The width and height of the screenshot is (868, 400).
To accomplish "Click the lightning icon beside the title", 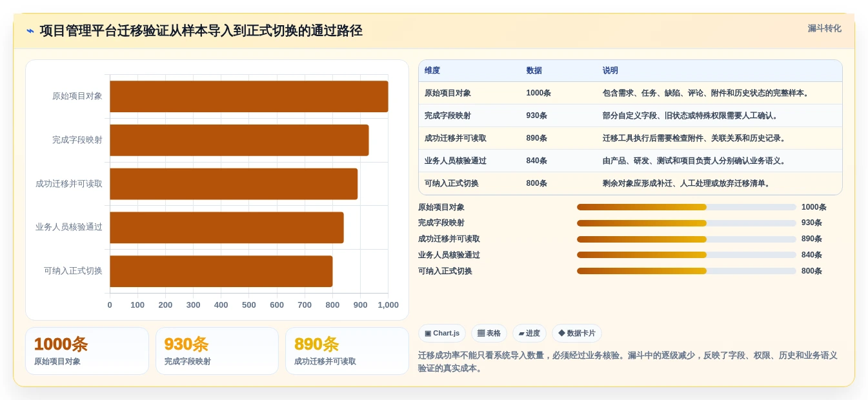I will click(x=30, y=31).
